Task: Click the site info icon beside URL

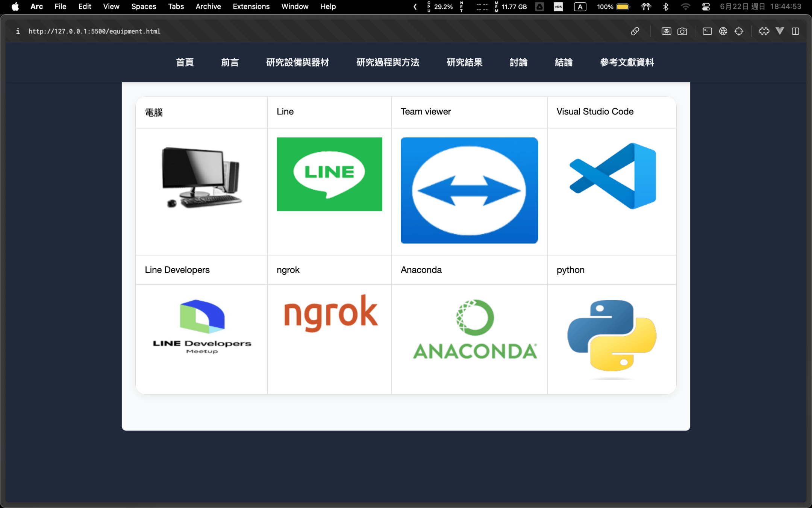Action: point(18,31)
